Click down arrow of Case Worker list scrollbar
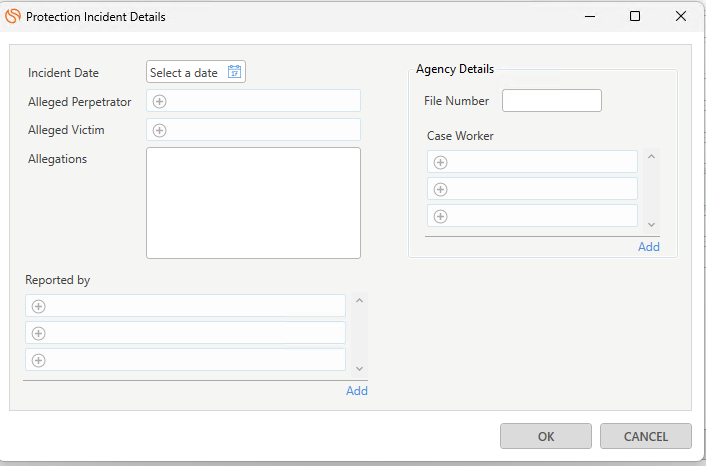This screenshot has width=706, height=466. click(x=651, y=225)
